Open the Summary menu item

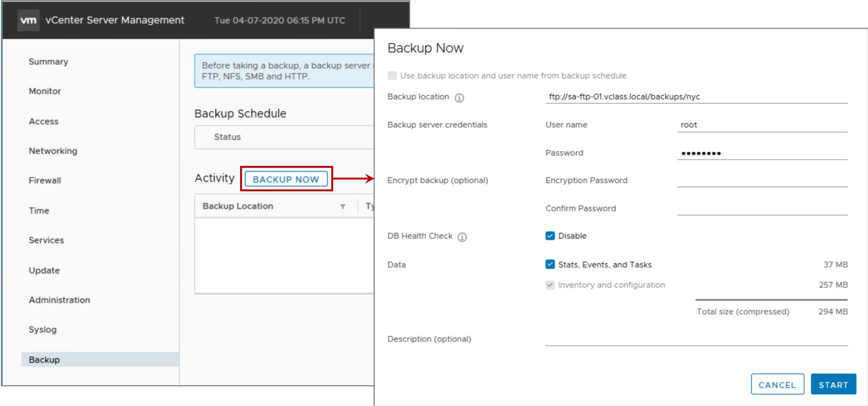point(48,62)
